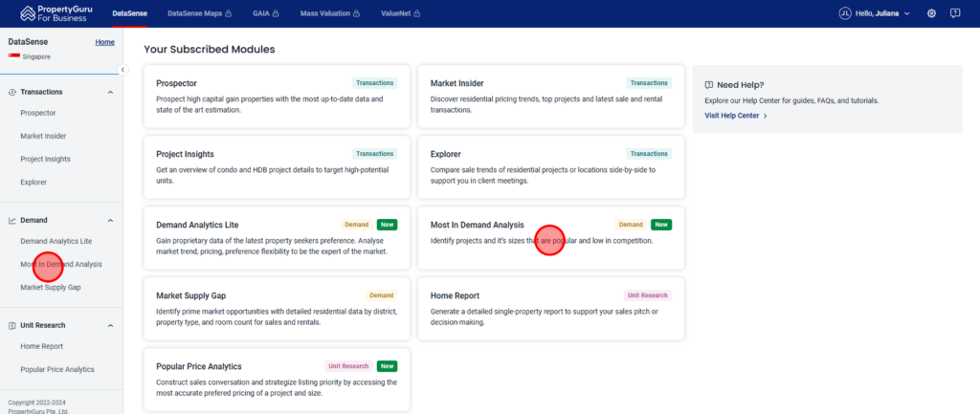Open the Home Report module card
This screenshot has width=980, height=414.
[551, 309]
